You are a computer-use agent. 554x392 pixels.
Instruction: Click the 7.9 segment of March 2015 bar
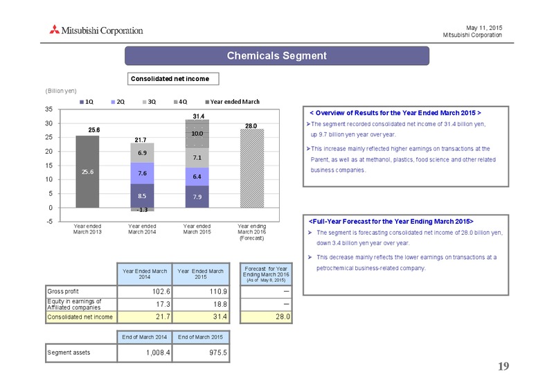point(197,197)
